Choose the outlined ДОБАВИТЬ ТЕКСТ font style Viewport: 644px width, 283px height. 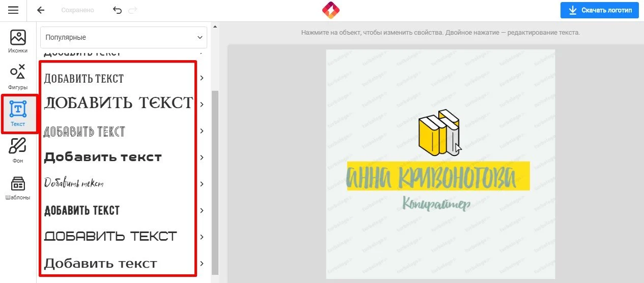pos(85,132)
